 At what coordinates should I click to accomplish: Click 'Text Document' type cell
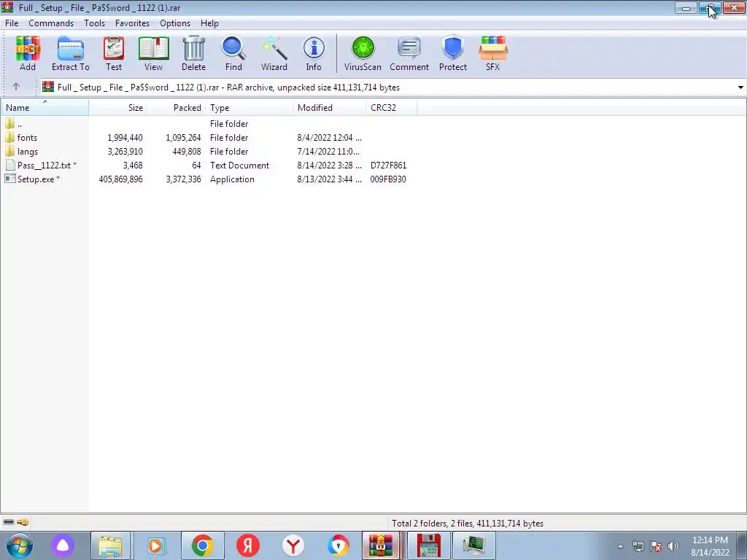tap(239, 166)
